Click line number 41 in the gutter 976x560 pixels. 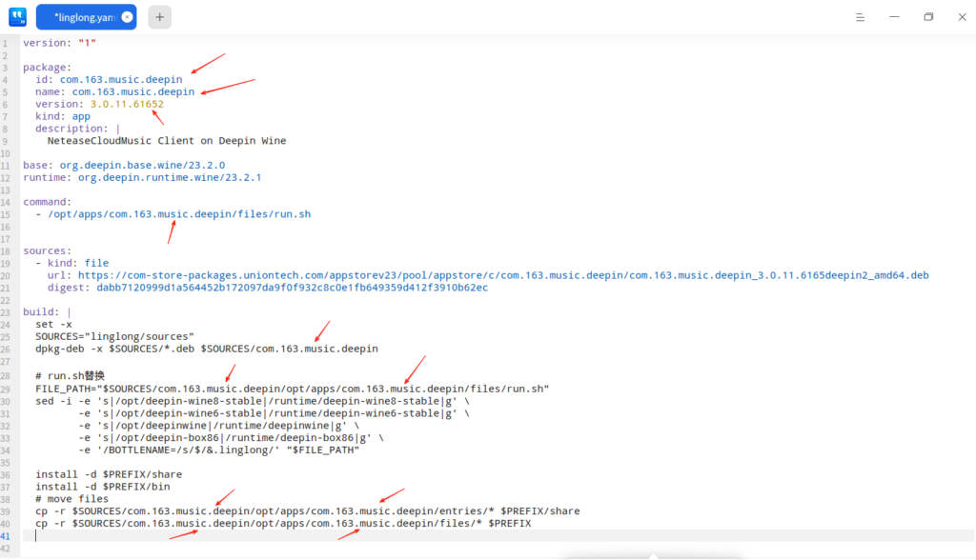pos(5,536)
